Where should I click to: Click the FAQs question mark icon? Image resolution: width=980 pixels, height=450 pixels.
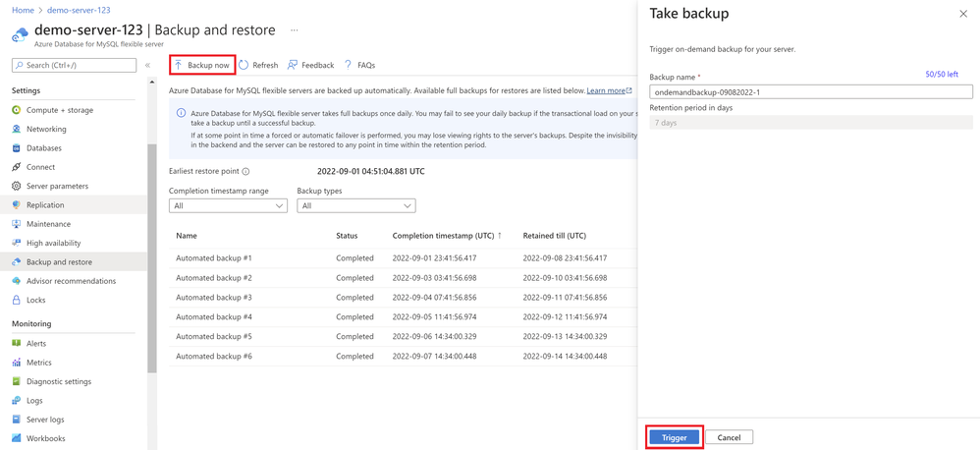point(348,65)
